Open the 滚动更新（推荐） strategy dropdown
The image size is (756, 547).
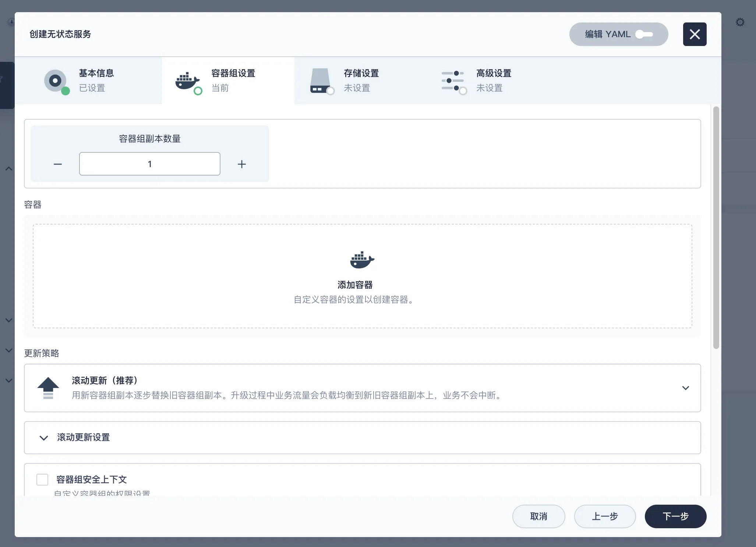click(363, 388)
